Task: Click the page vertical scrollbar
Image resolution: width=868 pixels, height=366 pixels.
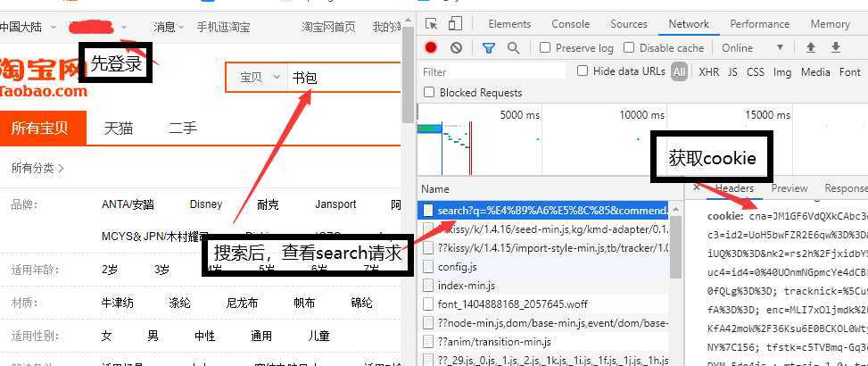Action: [x=408, y=75]
